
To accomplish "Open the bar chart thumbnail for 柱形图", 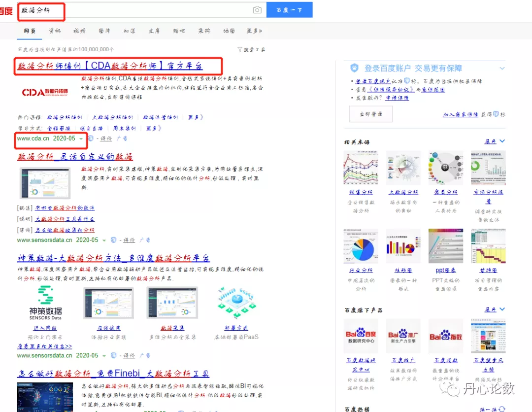I will tap(403, 246).
